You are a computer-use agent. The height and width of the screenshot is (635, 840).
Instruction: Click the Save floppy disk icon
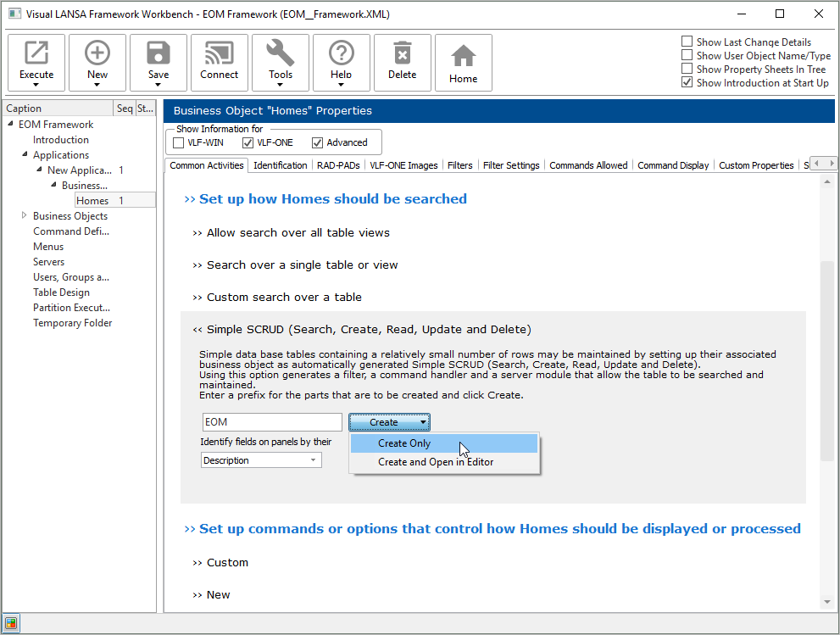(159, 54)
